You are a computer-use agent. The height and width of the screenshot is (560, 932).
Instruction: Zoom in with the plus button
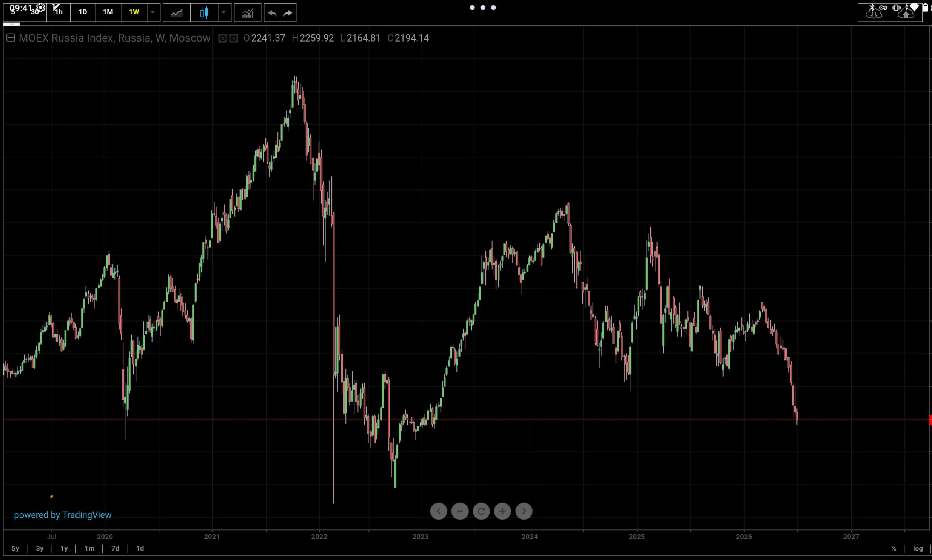tap(502, 511)
